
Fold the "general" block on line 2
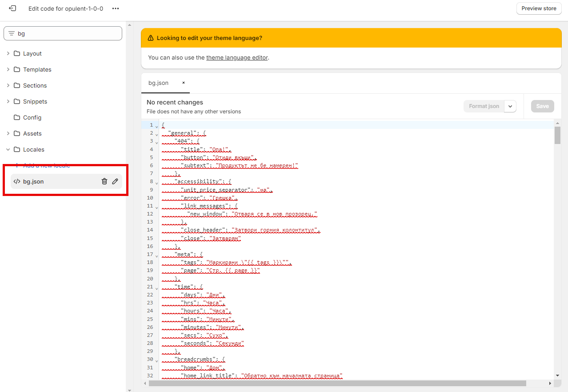[x=156, y=135]
